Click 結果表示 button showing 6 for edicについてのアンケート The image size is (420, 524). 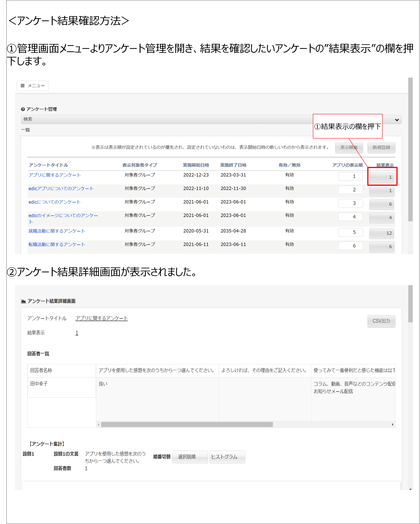click(382, 204)
